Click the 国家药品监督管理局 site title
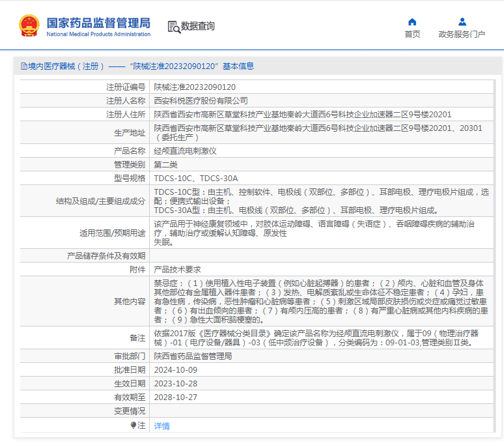 [98, 22]
